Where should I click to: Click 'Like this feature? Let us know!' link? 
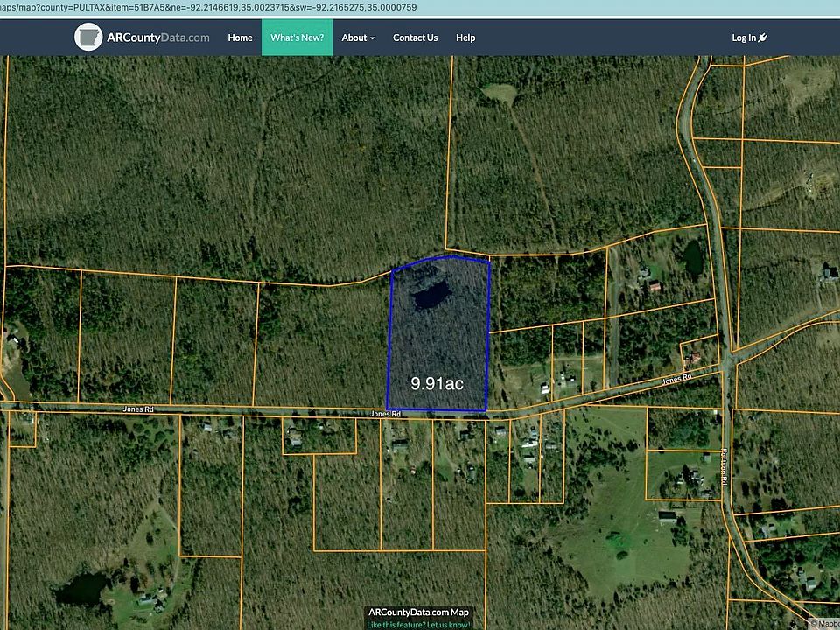(x=419, y=624)
